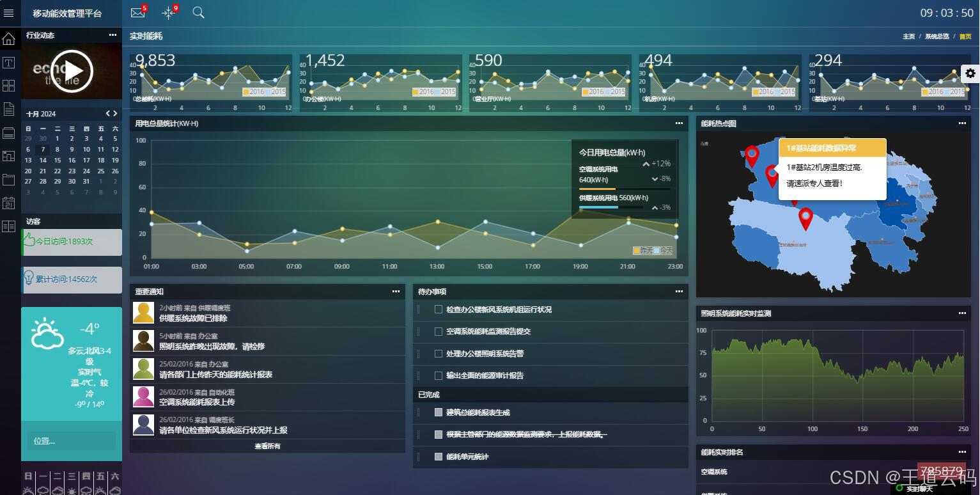Click thumbs-up icon in 今日访问 card
The width and height of the screenshot is (980, 495).
(x=29, y=240)
